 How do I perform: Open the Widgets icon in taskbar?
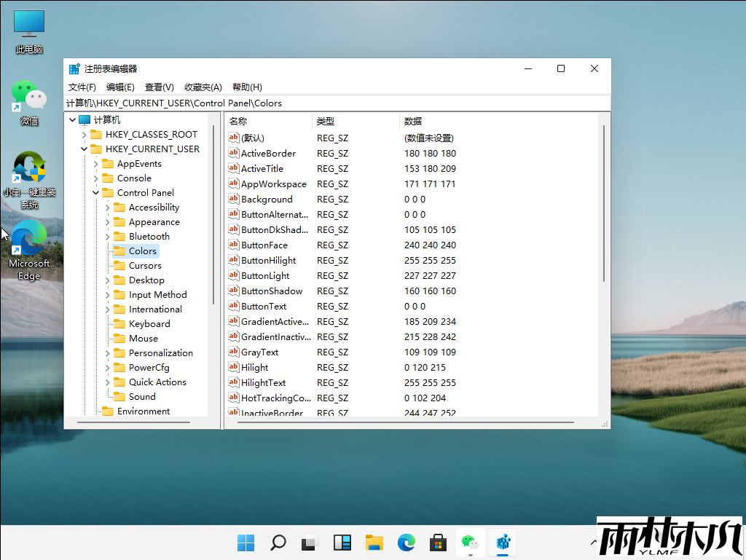[x=342, y=543]
